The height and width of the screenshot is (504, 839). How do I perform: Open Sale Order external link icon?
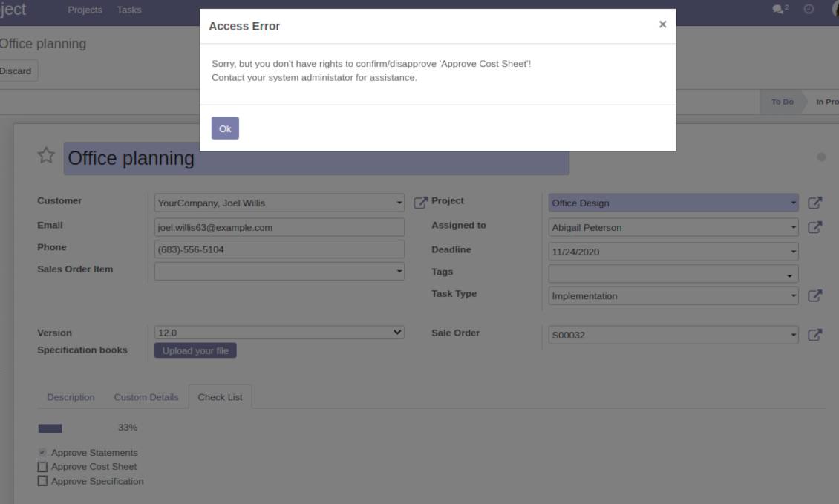(x=814, y=335)
